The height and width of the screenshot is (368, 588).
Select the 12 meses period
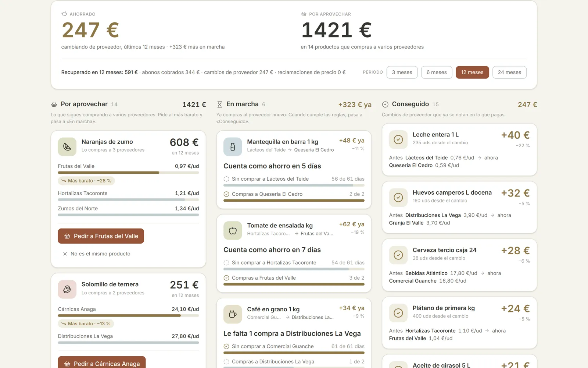click(x=472, y=72)
